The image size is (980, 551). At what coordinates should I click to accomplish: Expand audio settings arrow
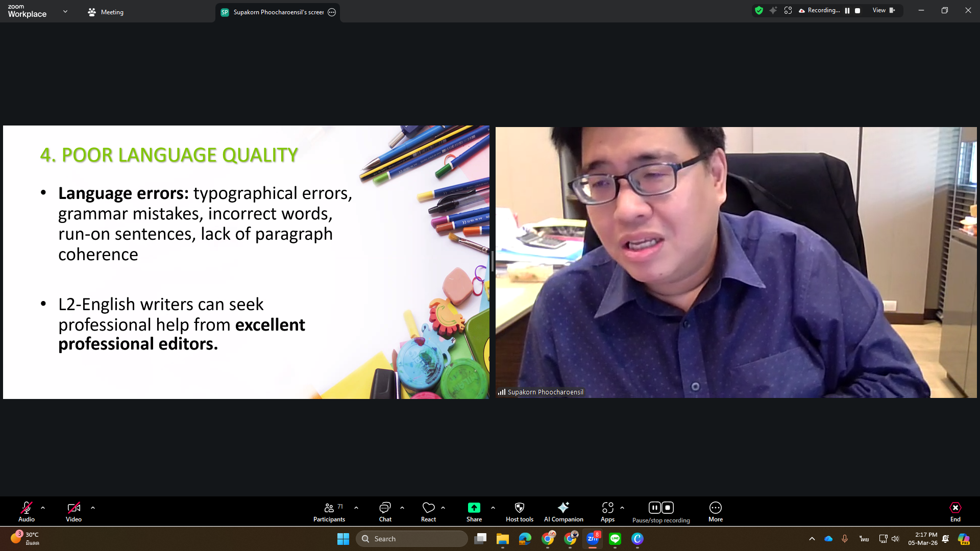43,508
